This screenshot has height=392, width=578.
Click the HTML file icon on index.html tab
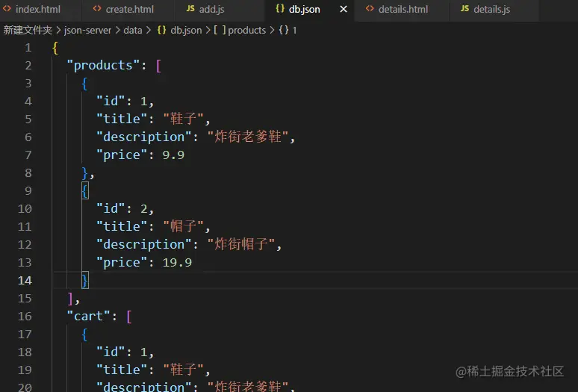7,8
